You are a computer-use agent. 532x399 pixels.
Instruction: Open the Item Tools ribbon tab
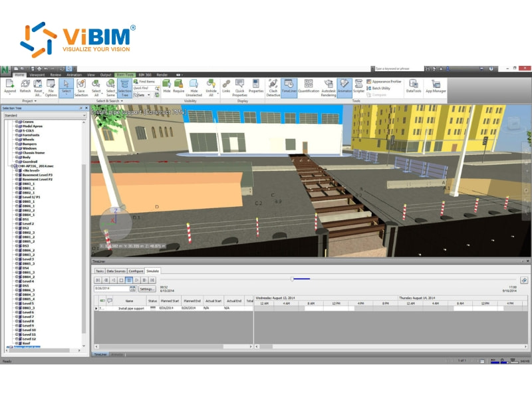pyautogui.click(x=124, y=74)
